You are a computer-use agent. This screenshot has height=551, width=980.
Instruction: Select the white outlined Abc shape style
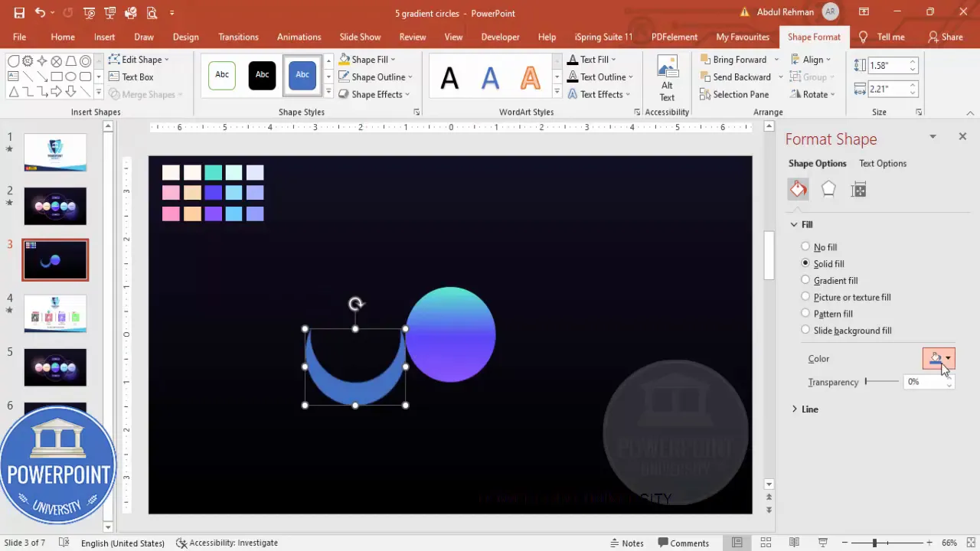point(222,75)
